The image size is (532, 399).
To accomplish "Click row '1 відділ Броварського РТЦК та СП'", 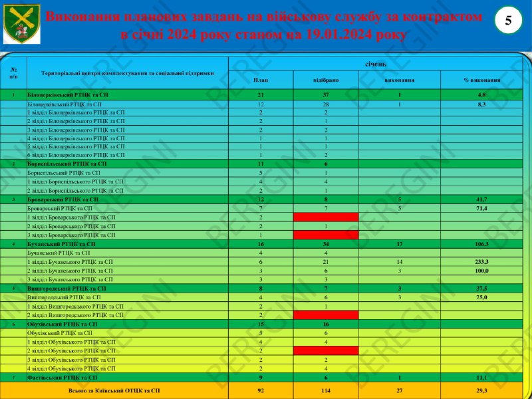I will click(261, 217).
